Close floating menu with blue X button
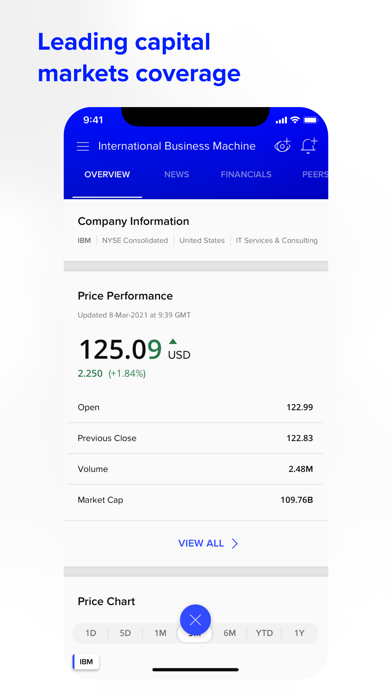Screen dimensions: 392x696 (195, 620)
